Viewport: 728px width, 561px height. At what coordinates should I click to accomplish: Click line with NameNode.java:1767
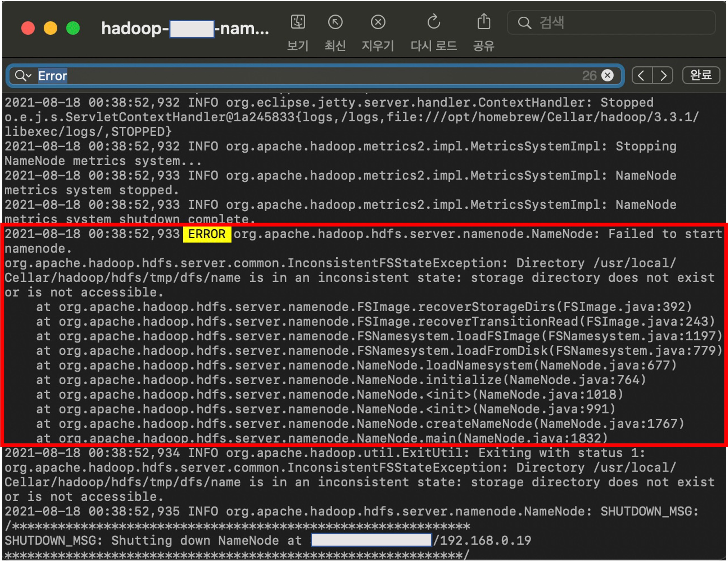click(360, 424)
